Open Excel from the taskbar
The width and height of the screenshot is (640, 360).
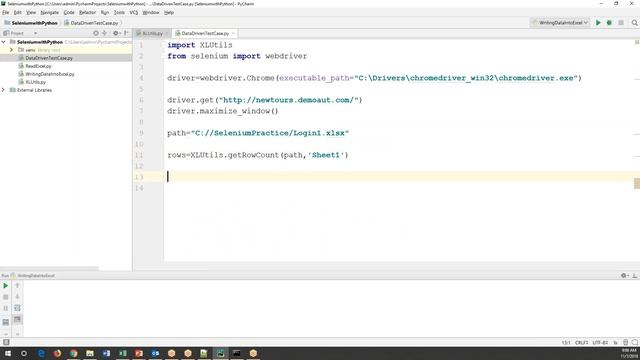click(x=122, y=353)
